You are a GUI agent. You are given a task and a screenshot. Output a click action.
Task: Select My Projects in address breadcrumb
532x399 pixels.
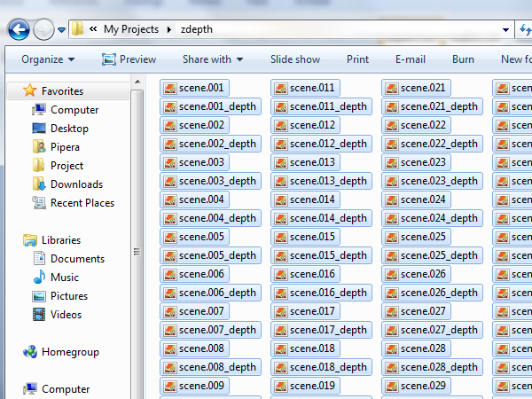point(131,29)
